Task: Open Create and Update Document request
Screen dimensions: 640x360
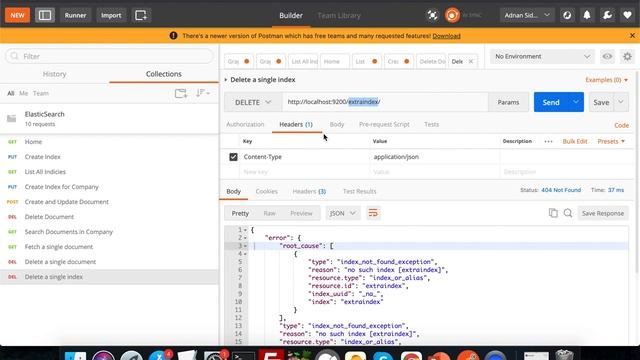Action: point(109,202)
